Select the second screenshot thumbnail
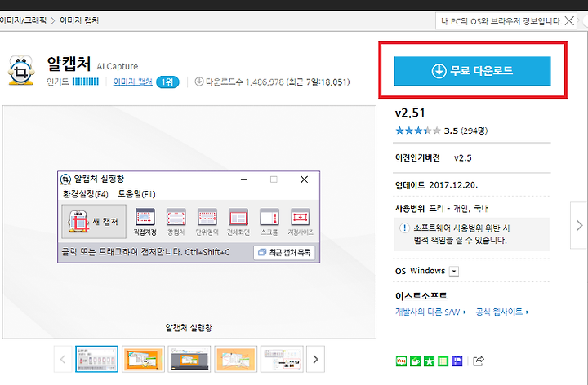 pos(143,359)
